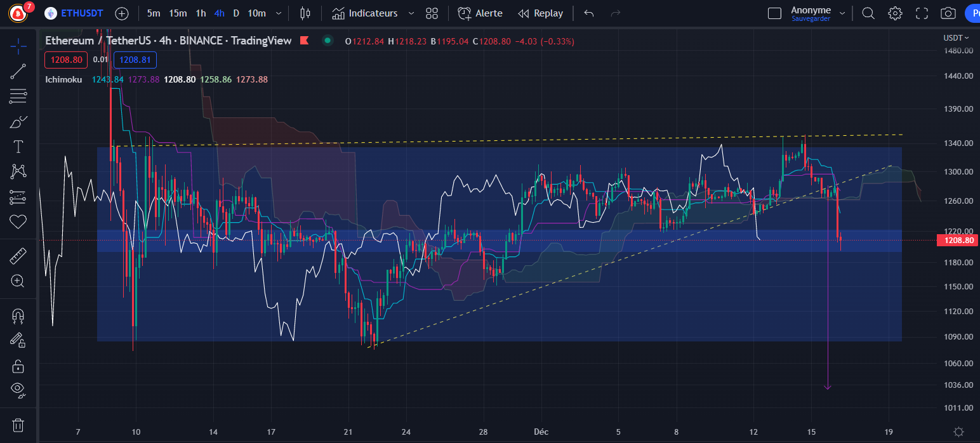Expand the 10m interval dropdown

(277, 13)
